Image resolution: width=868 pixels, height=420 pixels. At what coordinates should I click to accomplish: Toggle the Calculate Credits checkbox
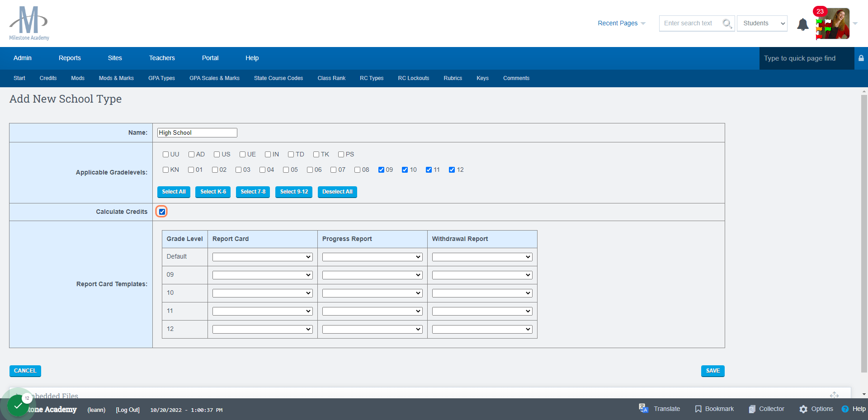(162, 212)
